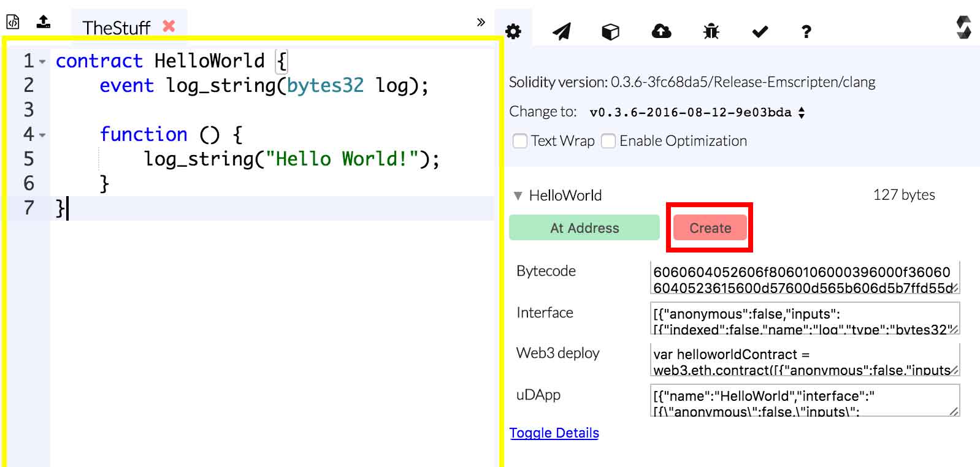Close the TheStuff tab with red X
This screenshot has width=980, height=467.
(169, 26)
